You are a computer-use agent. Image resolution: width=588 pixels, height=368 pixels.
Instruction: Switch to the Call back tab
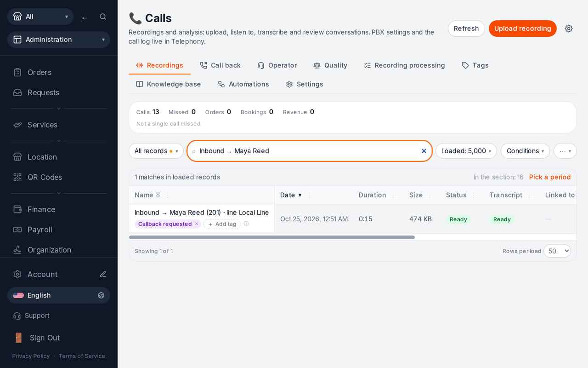click(220, 65)
